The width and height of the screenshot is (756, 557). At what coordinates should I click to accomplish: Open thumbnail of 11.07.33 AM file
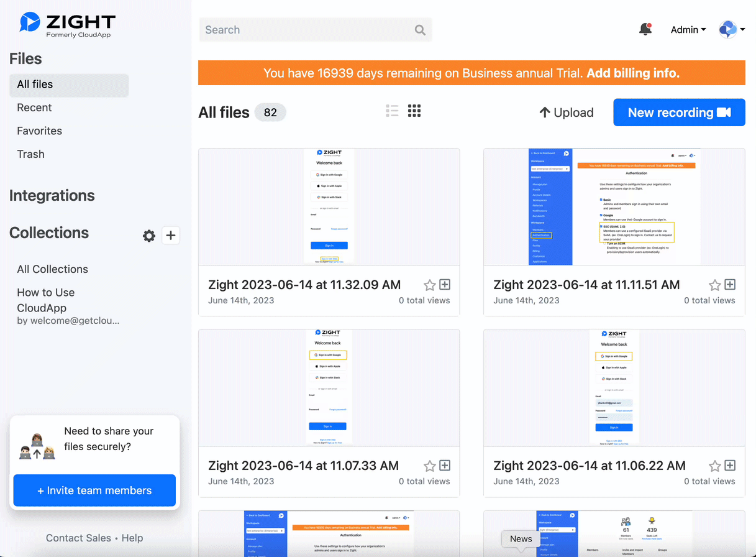coord(329,388)
